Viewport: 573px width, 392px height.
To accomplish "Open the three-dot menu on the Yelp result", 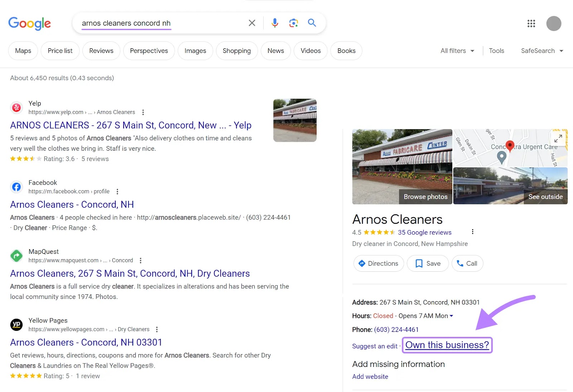I will point(143,112).
